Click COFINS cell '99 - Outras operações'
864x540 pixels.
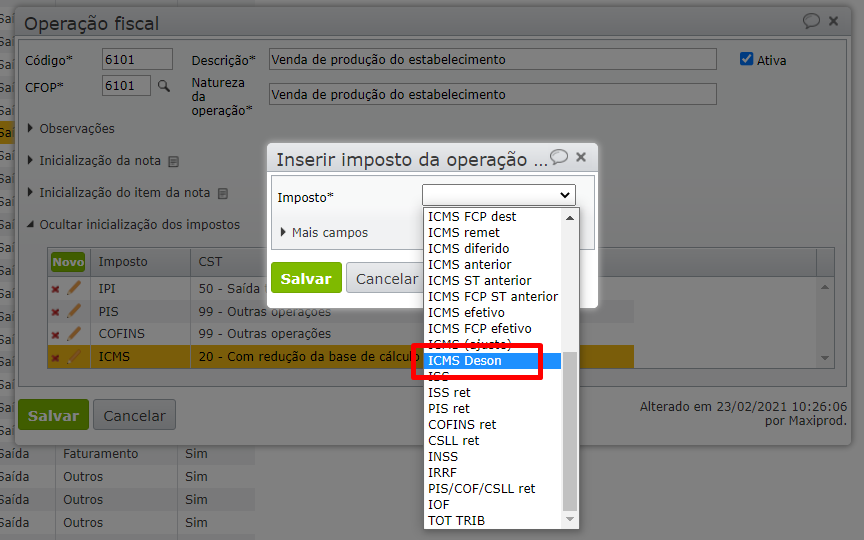pyautogui.click(x=265, y=334)
